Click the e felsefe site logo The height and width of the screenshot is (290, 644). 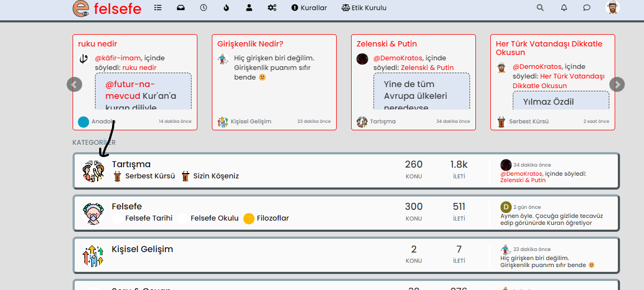coord(107,9)
